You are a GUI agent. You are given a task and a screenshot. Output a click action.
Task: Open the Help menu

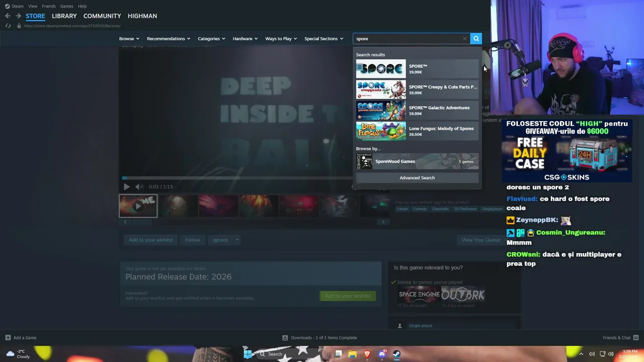point(82,6)
